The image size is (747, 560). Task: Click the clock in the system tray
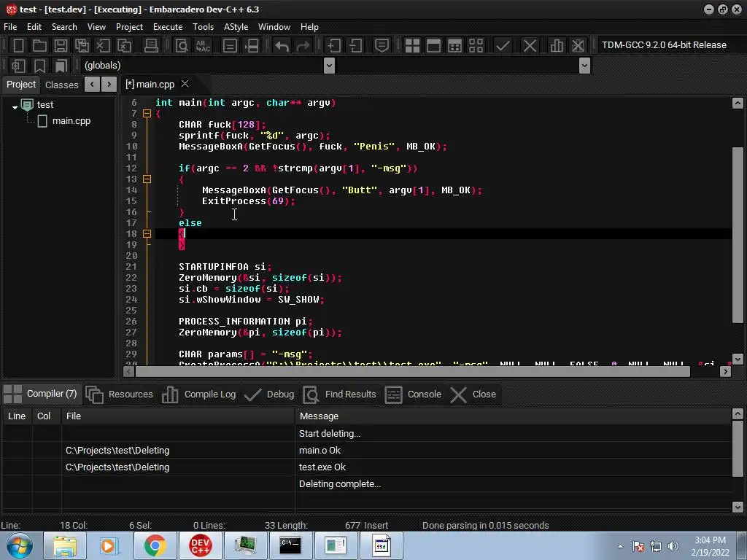click(x=710, y=546)
